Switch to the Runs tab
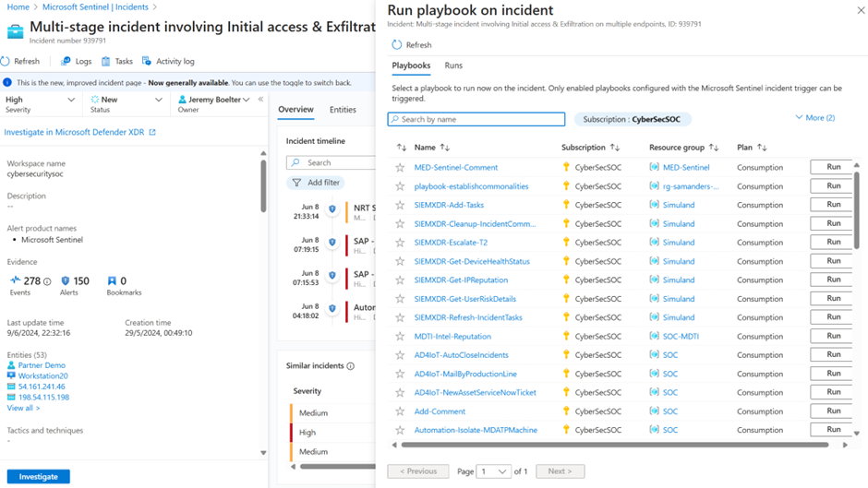Viewport: 868px width, 488px height. click(453, 65)
